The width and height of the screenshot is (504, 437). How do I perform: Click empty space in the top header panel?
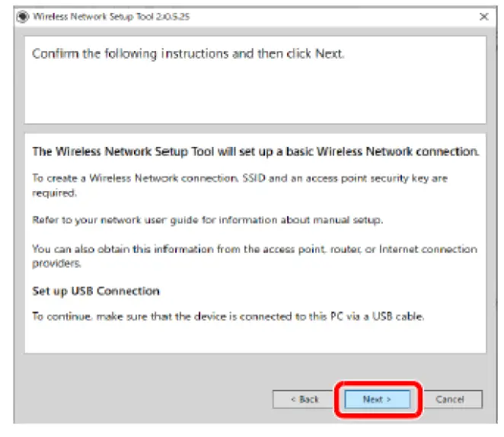(255, 95)
